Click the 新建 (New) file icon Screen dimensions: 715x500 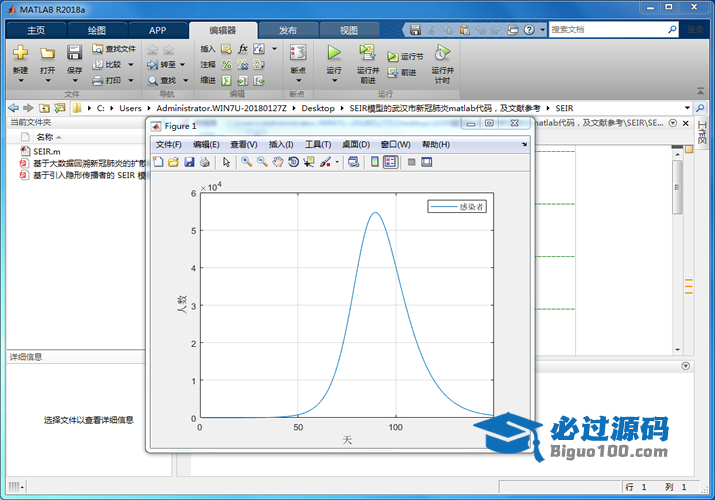pyautogui.click(x=20, y=53)
